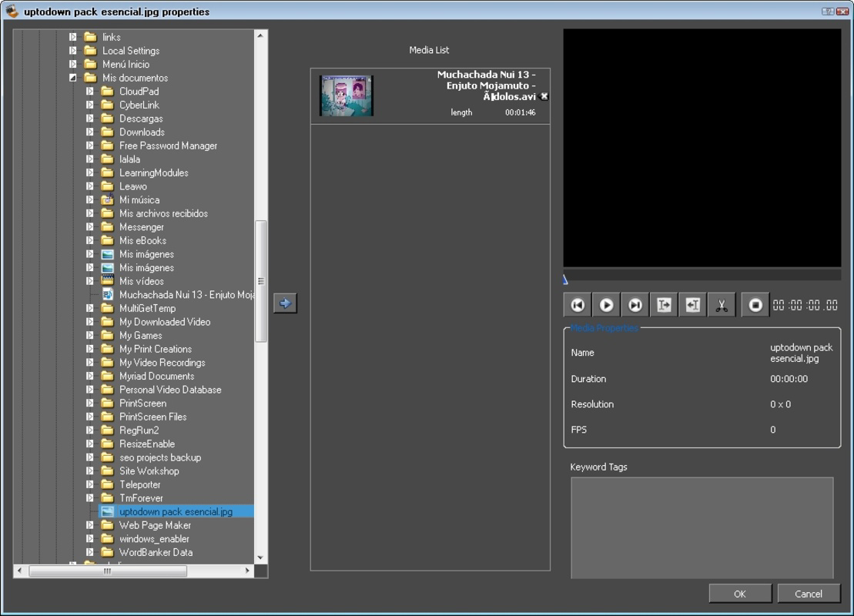The height and width of the screenshot is (616, 854).
Task: Expand the Free Password Manager folder
Action: coord(90,146)
